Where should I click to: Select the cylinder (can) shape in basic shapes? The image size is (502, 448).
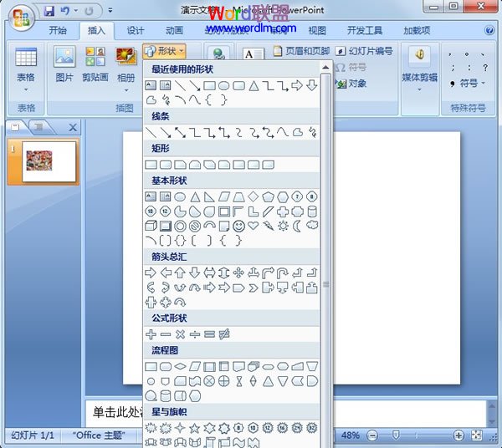point(312,211)
